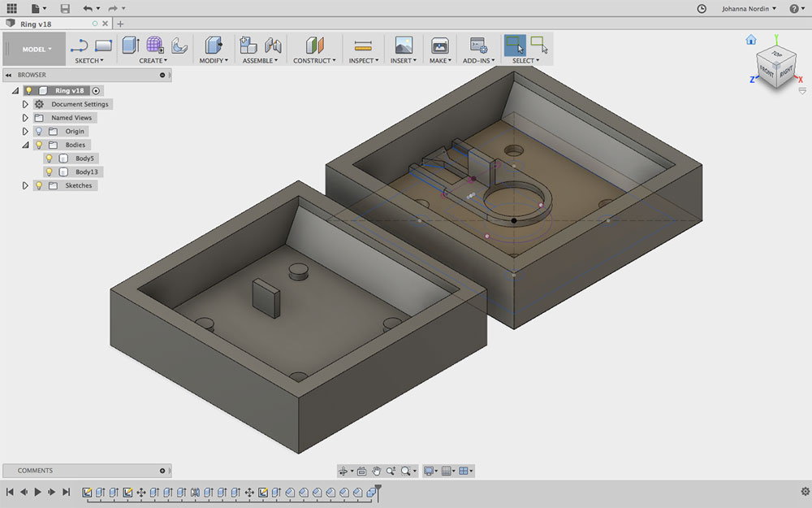Click the Create Form sculpt icon
This screenshot has height=508, width=812.
coord(154,46)
